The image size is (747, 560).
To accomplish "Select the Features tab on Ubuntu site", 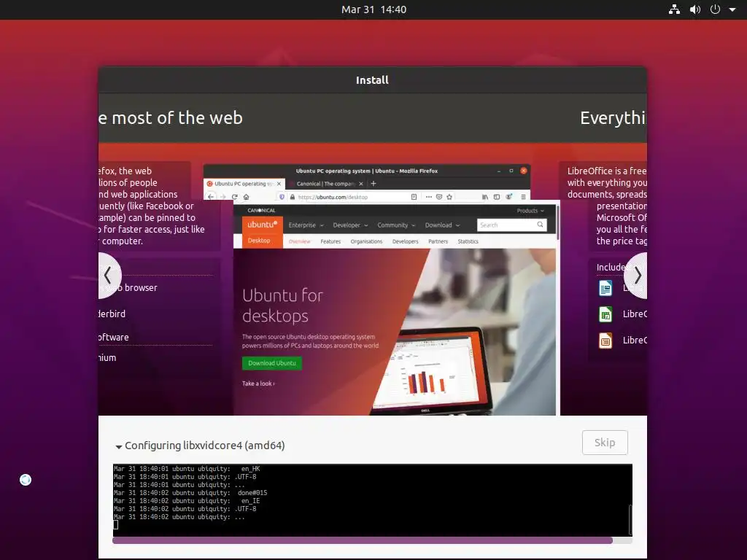I will point(330,241).
